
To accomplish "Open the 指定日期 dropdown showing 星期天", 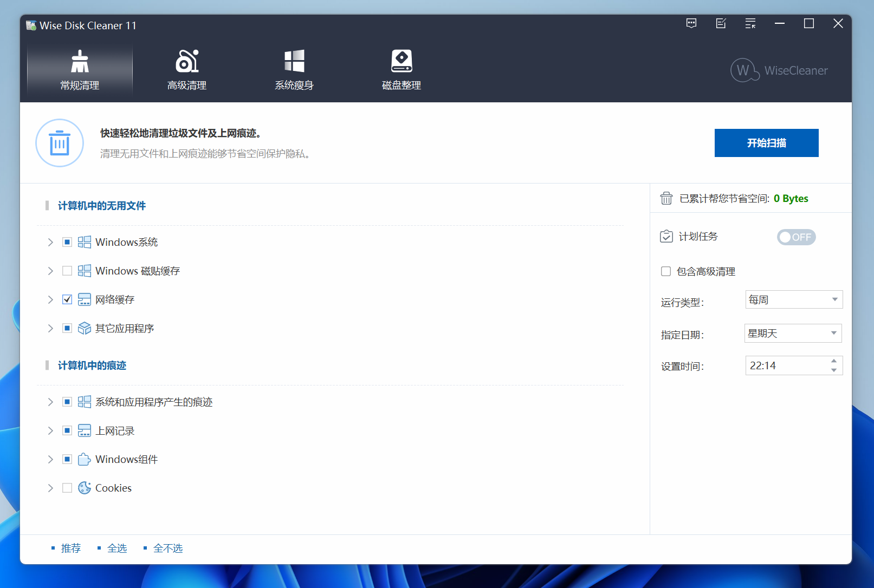I will coord(793,333).
